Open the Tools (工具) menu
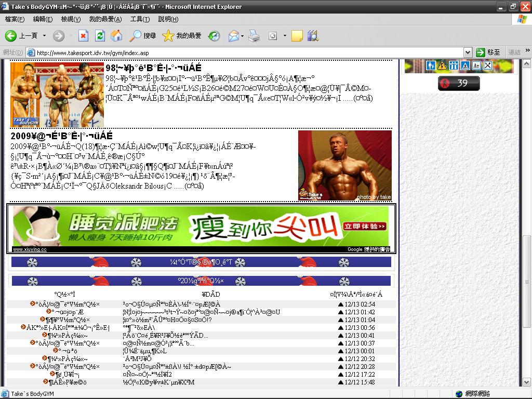The image size is (532, 399). [x=140, y=19]
